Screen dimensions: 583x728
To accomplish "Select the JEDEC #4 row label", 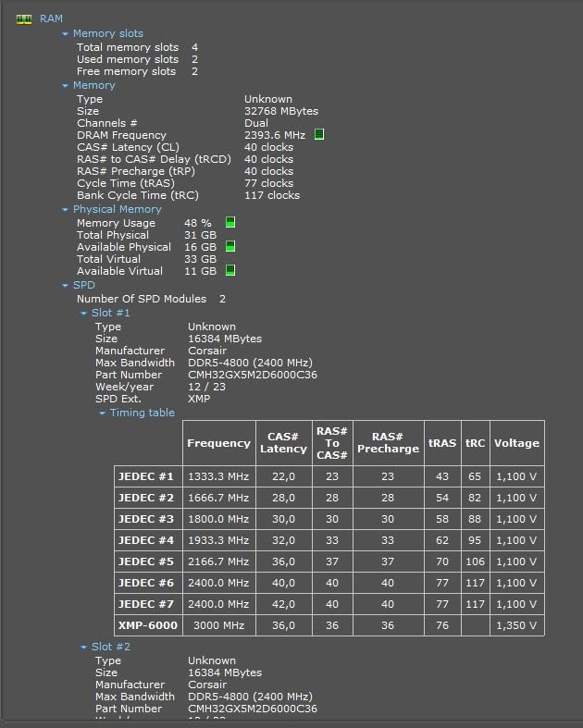I will (x=146, y=541).
